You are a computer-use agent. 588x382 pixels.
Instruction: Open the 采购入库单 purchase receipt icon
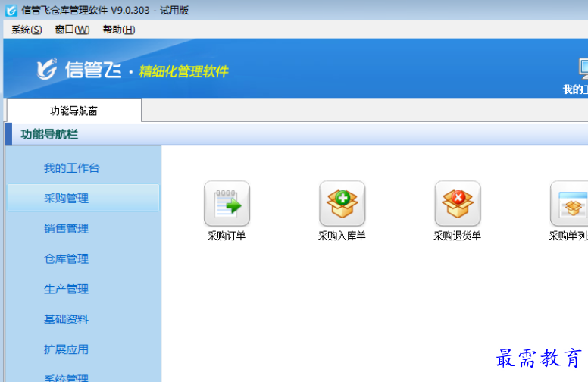tap(342, 203)
